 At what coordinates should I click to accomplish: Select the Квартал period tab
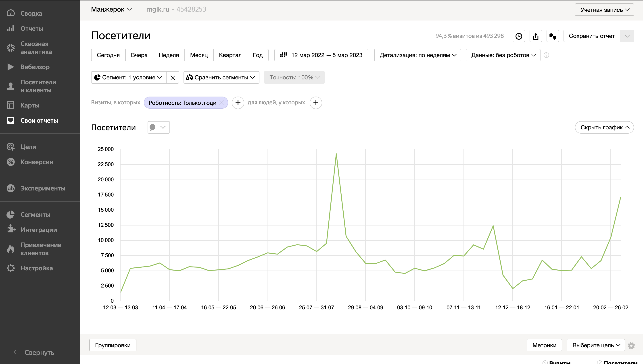click(230, 55)
